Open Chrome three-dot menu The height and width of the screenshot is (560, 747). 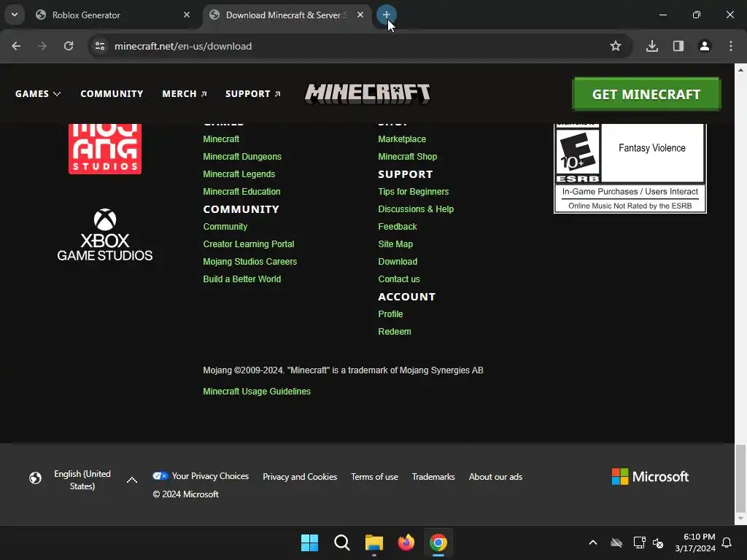pyautogui.click(x=731, y=46)
